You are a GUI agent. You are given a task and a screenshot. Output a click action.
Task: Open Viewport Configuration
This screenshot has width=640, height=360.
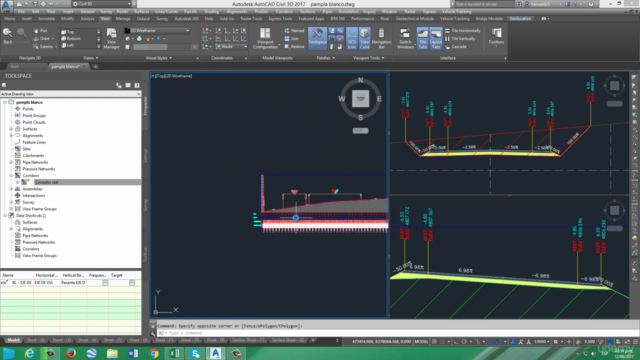coord(265,39)
